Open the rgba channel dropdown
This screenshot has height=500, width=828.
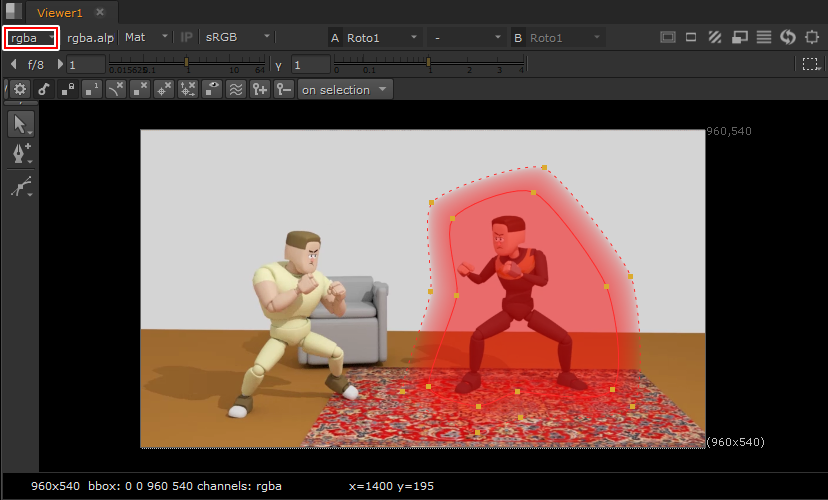click(x=32, y=37)
